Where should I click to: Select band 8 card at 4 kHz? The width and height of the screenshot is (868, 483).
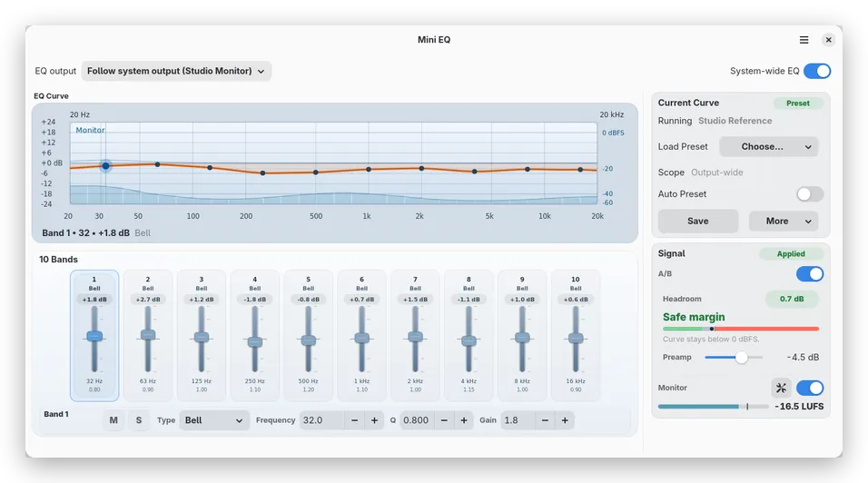tap(469, 335)
